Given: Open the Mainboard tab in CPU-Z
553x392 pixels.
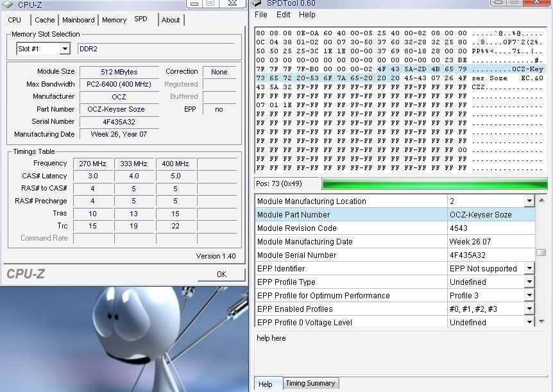Looking at the screenshot, I should [x=78, y=20].
